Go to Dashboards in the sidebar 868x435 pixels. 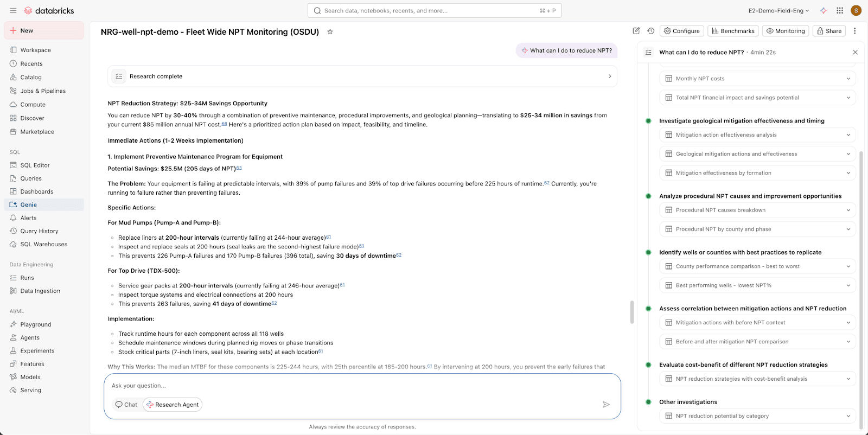[36, 191]
